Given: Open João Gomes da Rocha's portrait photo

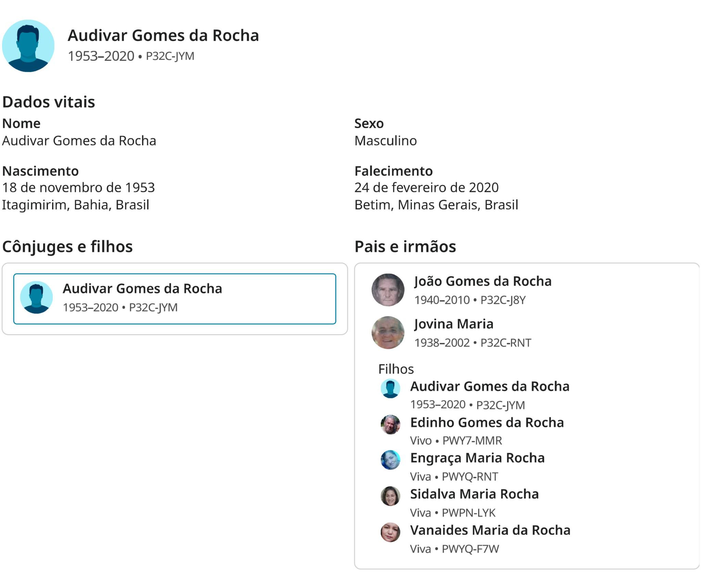Looking at the screenshot, I should [x=388, y=290].
